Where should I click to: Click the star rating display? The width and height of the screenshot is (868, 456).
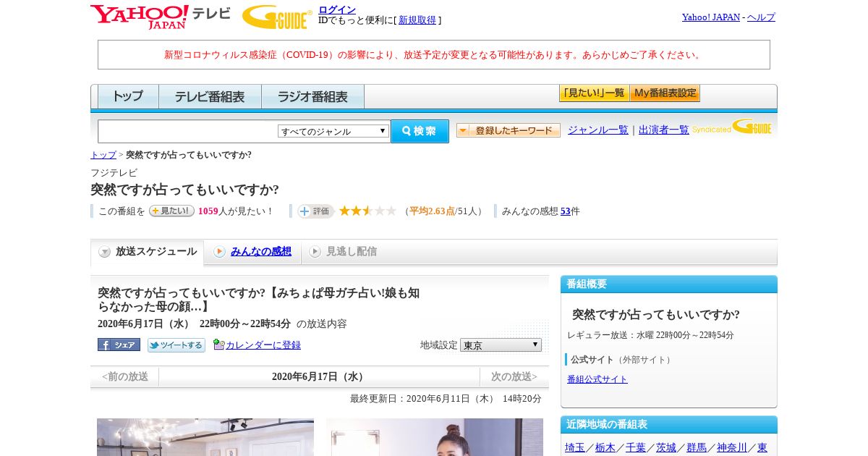point(367,211)
